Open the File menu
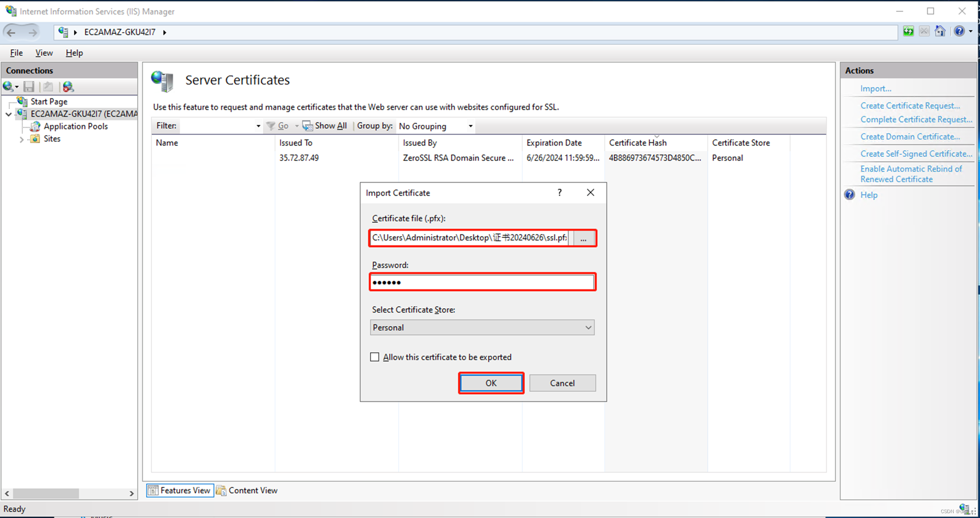Viewport: 980px width, 518px height. (x=16, y=53)
